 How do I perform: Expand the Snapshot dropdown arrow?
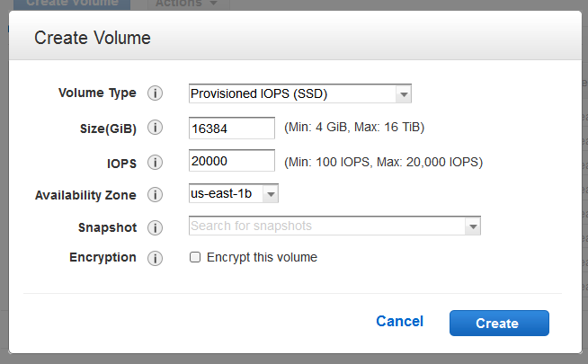[x=472, y=226]
